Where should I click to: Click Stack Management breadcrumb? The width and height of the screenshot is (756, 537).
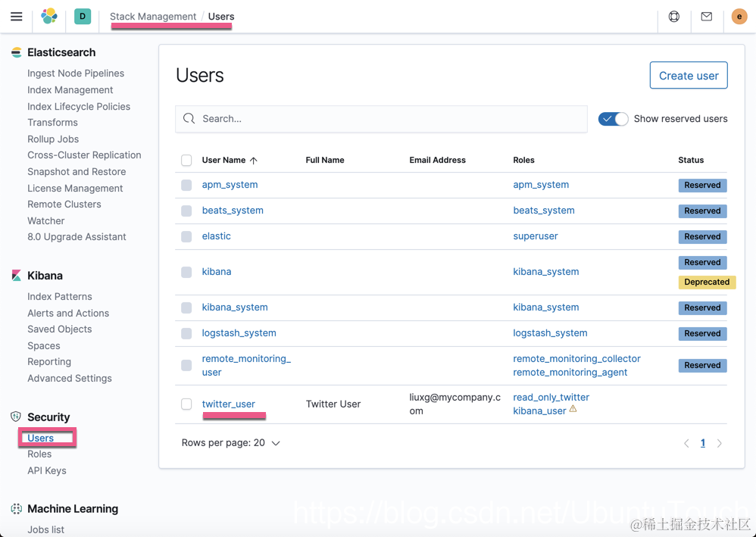(153, 17)
